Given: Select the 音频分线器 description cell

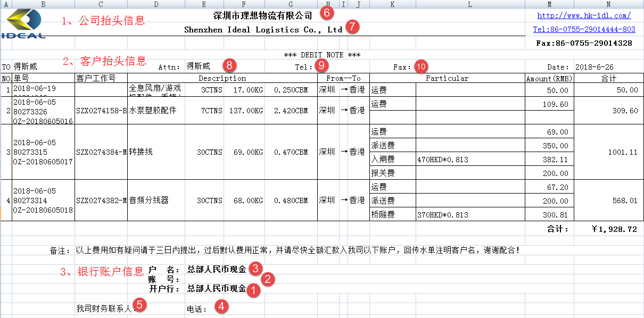Looking at the screenshot, I should [x=156, y=200].
